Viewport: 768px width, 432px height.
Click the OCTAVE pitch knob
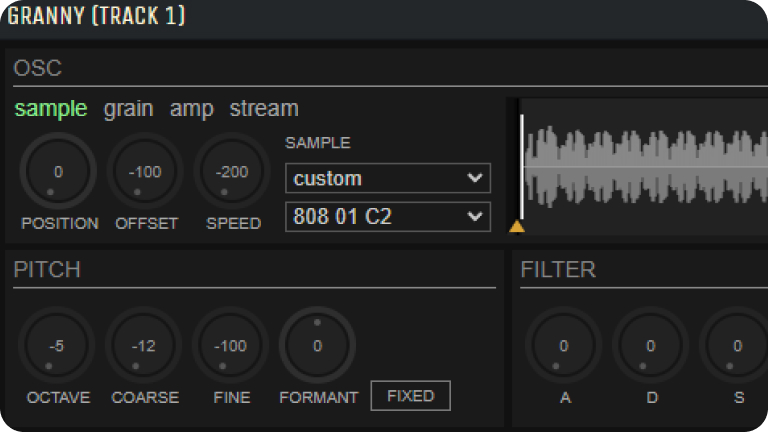(x=57, y=346)
